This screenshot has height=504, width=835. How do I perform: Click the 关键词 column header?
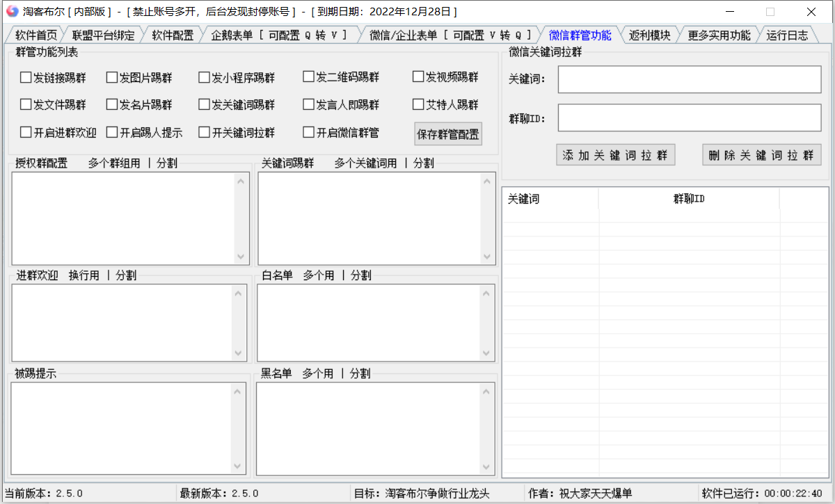point(550,199)
